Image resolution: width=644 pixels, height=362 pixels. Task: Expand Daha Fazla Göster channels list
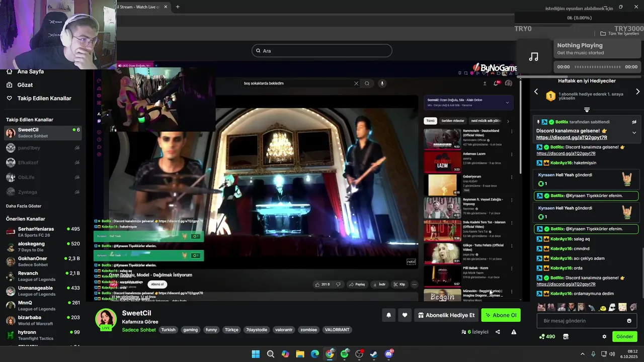point(24,206)
